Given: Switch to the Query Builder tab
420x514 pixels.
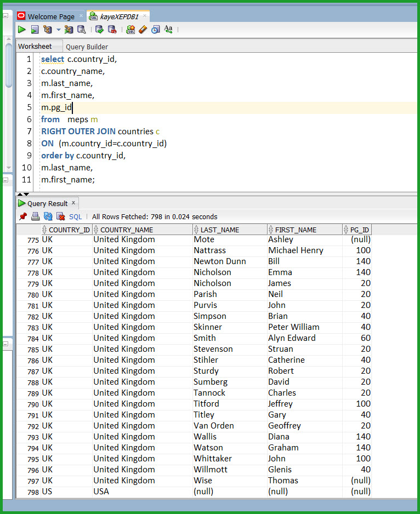Looking at the screenshot, I should pyautogui.click(x=87, y=47).
